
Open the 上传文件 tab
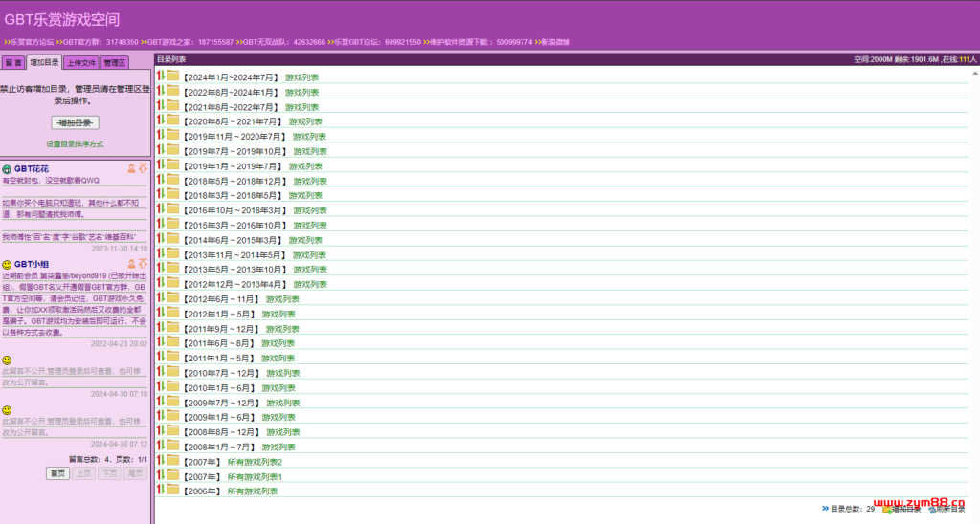(x=80, y=63)
